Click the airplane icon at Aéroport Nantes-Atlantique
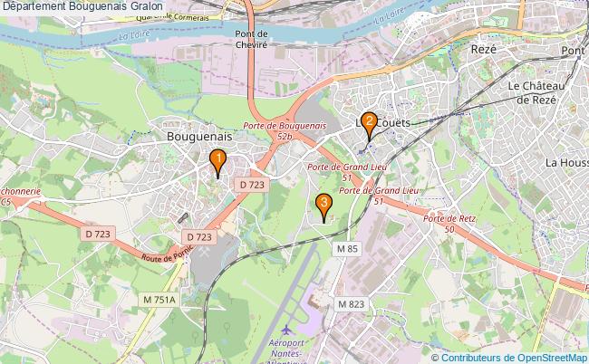The image size is (589, 364). pyautogui.click(x=286, y=330)
